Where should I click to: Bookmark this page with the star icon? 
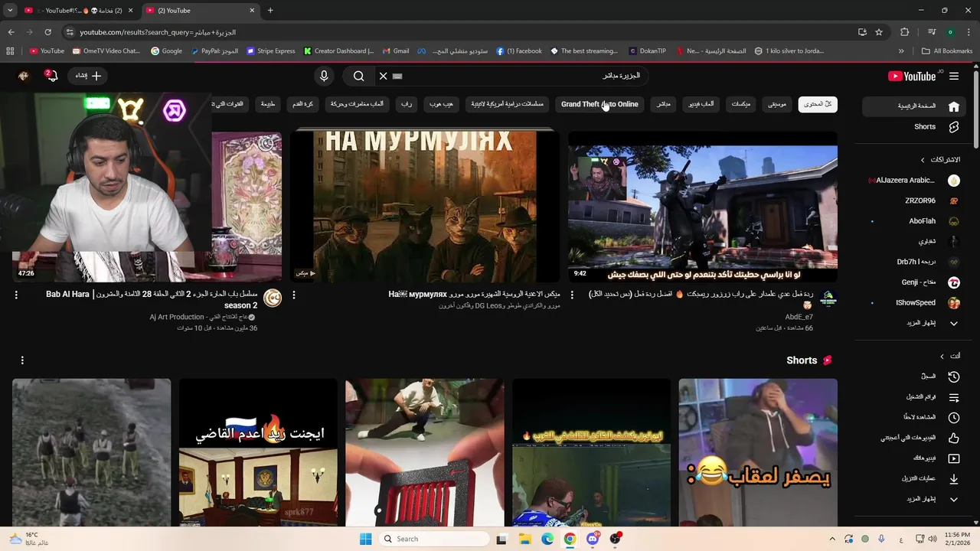tap(879, 32)
